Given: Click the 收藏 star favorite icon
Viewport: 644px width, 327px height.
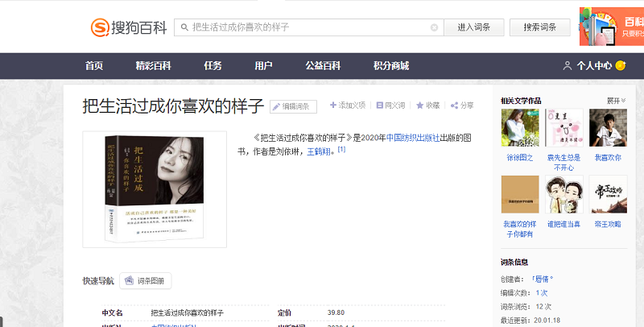Looking at the screenshot, I should pyautogui.click(x=419, y=106).
